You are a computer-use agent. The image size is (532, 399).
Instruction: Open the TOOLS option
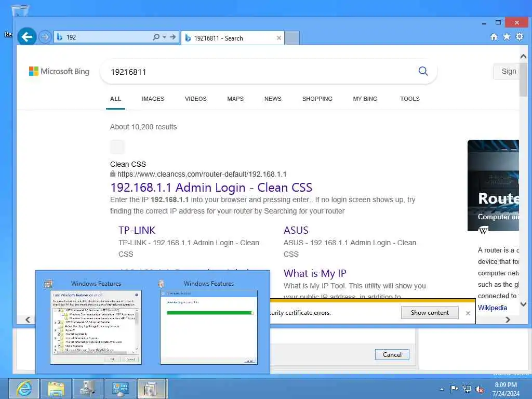point(410,99)
